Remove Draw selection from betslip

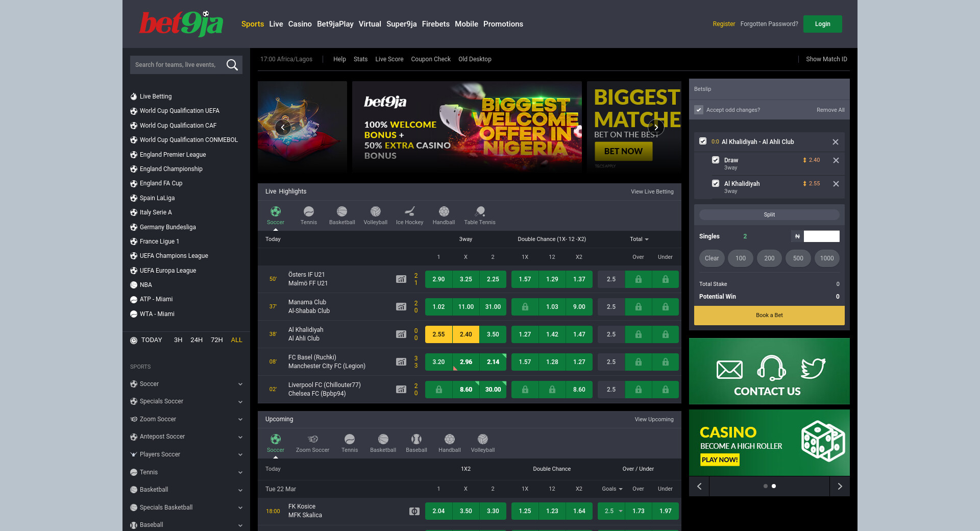[x=836, y=160]
